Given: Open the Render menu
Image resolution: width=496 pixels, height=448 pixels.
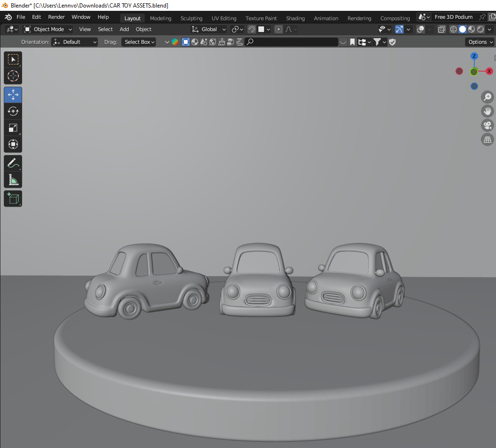Looking at the screenshot, I should pos(56,17).
